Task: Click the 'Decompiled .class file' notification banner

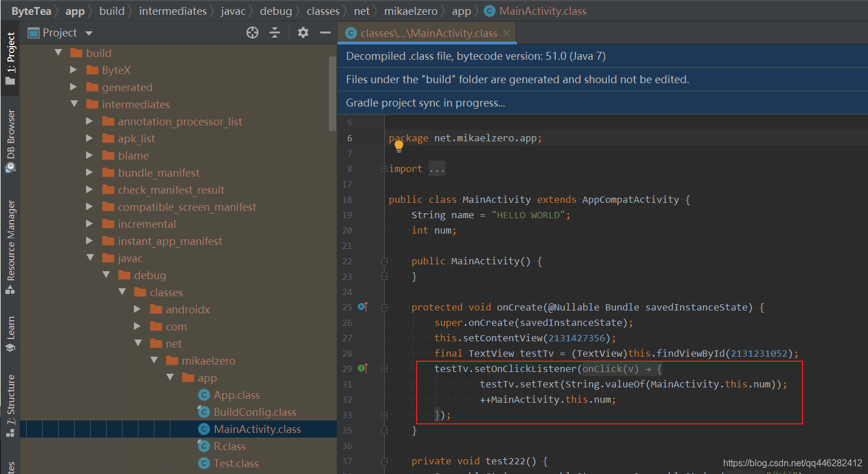Action: tap(602, 56)
